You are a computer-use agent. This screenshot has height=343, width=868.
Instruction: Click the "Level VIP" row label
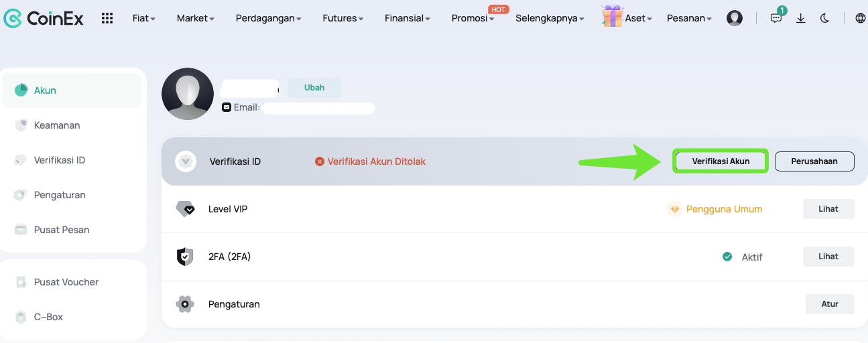228,209
